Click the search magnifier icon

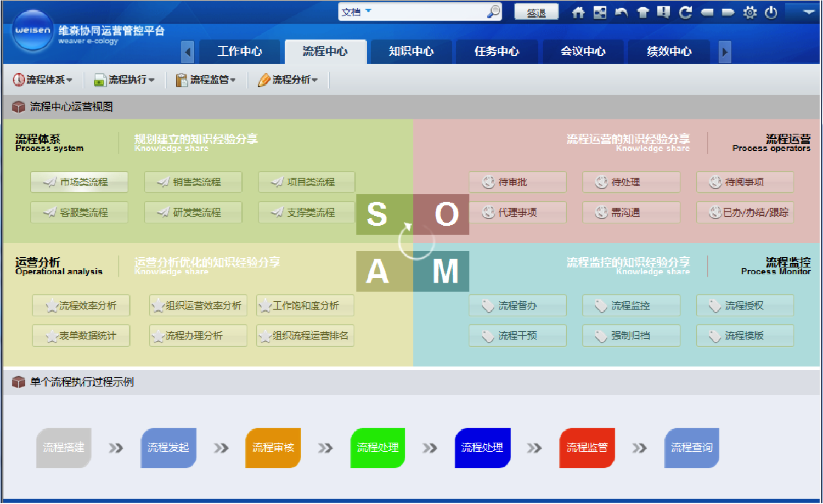(494, 12)
